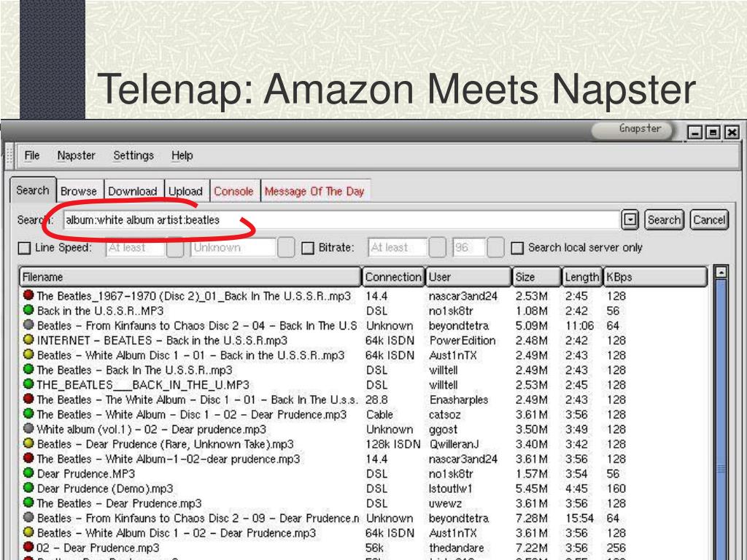Click yellow dot for White Album Disc 1 - 01 row
This screenshot has width=747, height=560.
28,354
